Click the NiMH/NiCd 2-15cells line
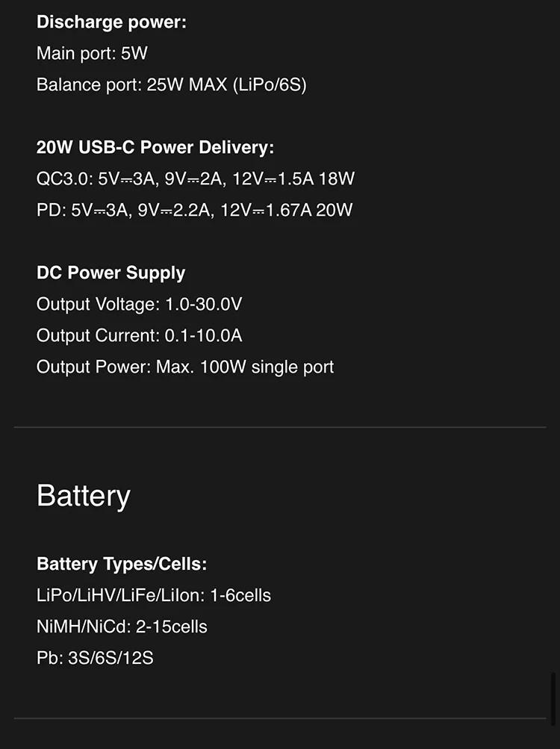Viewport: 560px width, 749px height. tap(122, 627)
